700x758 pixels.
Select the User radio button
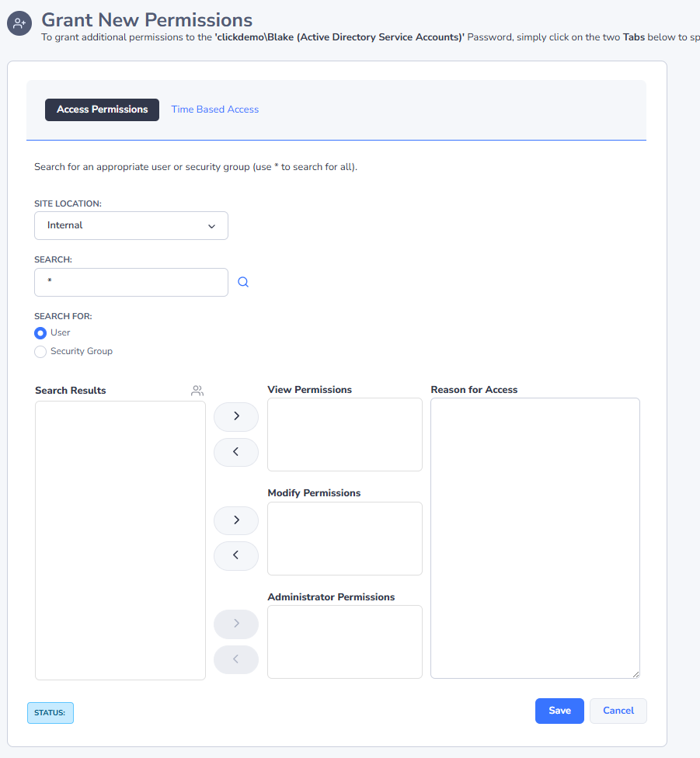coord(40,332)
